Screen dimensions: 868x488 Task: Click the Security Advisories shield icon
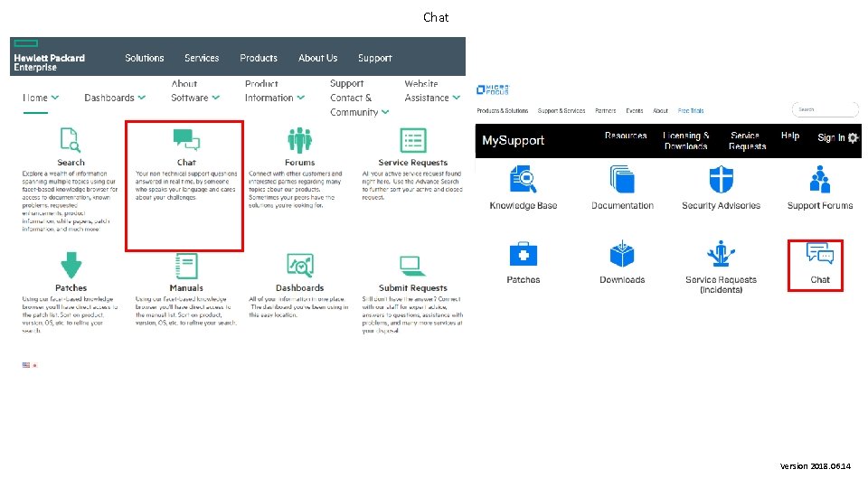(x=721, y=179)
